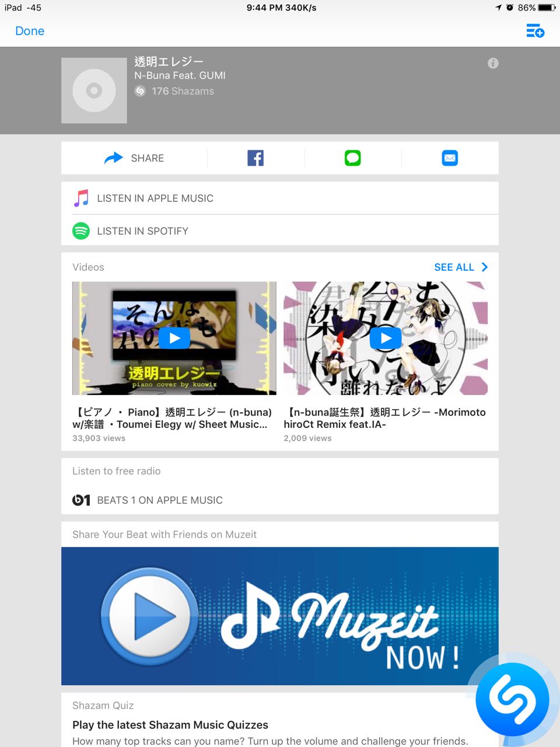Tap the location arrow in status bar
The image size is (560, 747).
coord(498,8)
